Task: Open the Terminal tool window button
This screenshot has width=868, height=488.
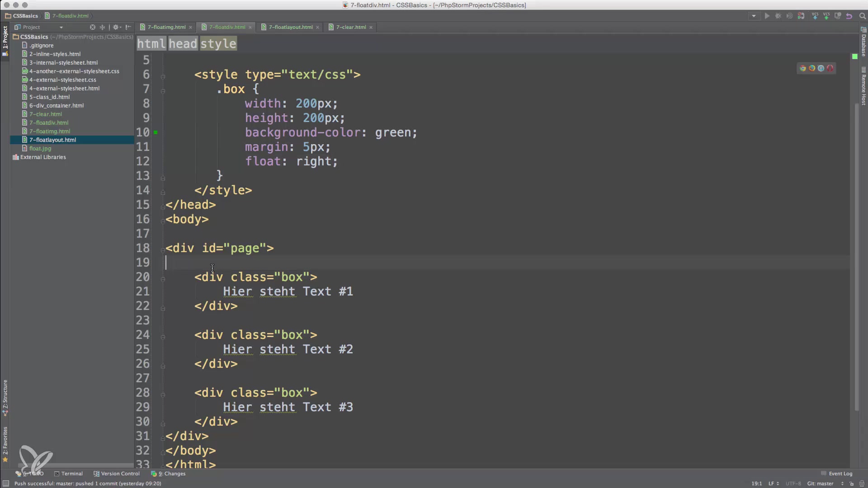Action: (x=69, y=474)
